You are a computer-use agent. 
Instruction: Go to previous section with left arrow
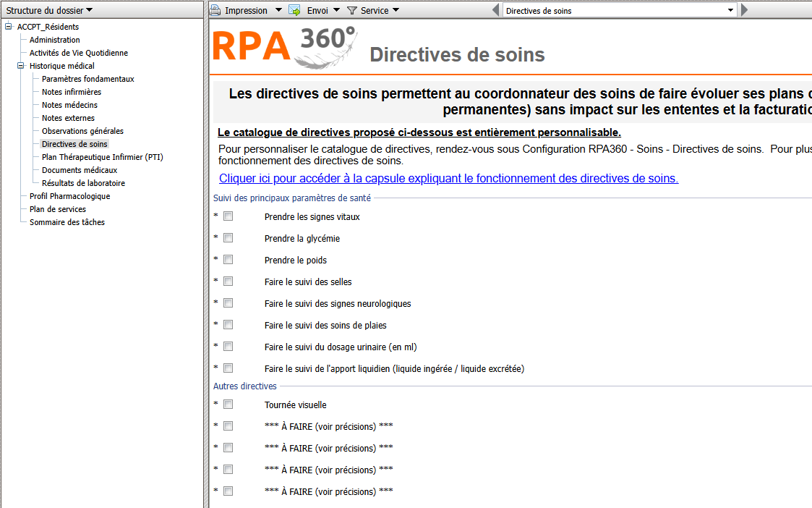(x=495, y=10)
